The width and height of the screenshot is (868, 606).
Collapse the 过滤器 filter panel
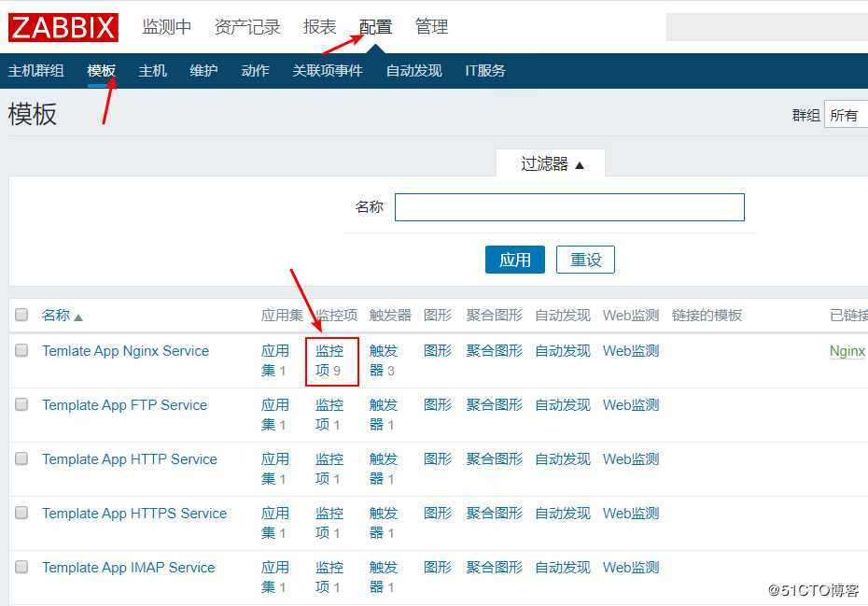(551, 162)
